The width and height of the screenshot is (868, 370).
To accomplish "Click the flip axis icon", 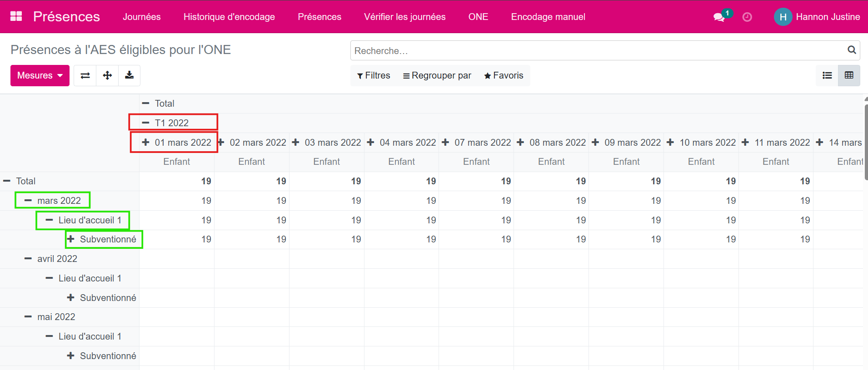I will [85, 75].
